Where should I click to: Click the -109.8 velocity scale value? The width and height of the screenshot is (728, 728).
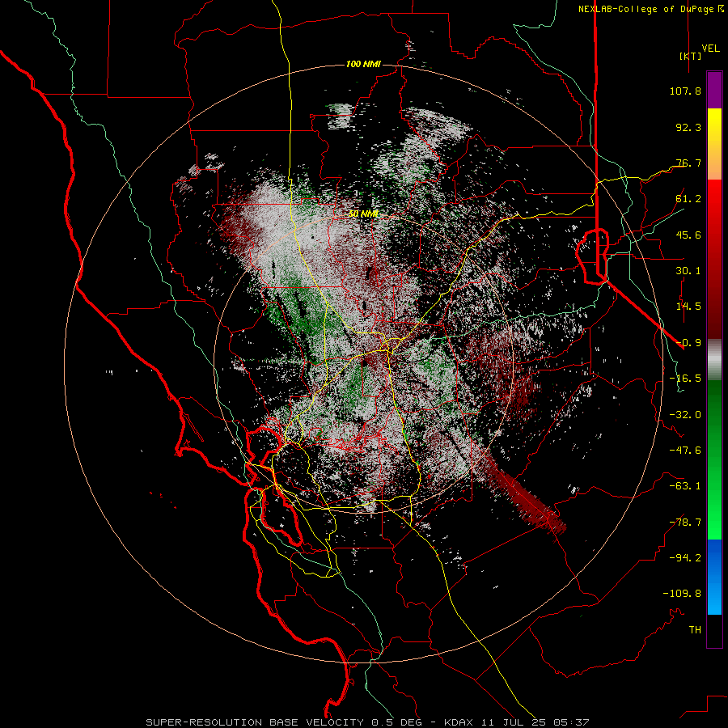point(682,594)
